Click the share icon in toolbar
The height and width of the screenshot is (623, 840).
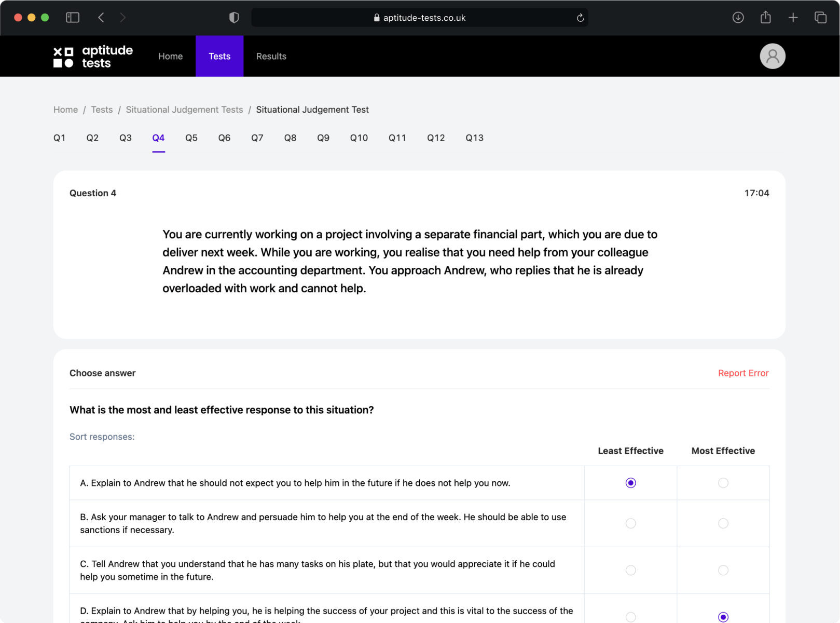pyautogui.click(x=765, y=18)
